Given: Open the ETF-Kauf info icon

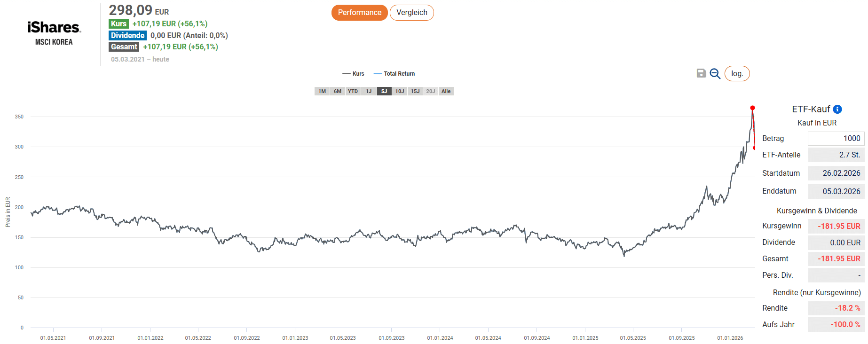Looking at the screenshot, I should [837, 109].
